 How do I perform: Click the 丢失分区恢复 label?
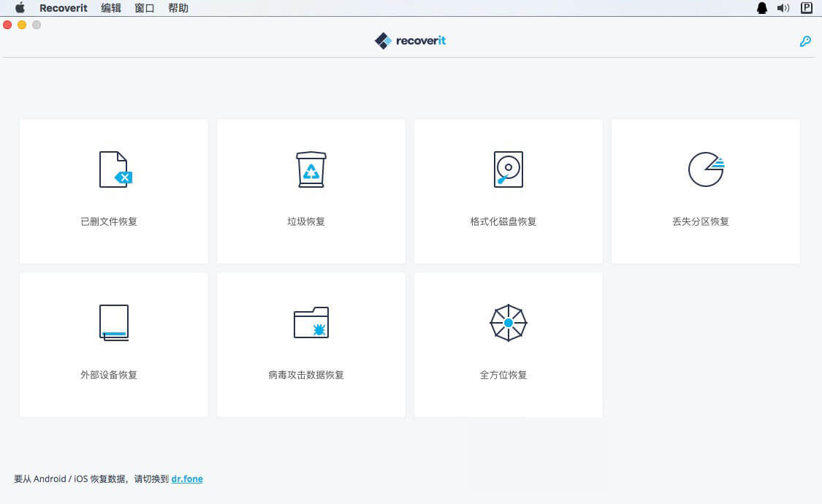pos(701,221)
